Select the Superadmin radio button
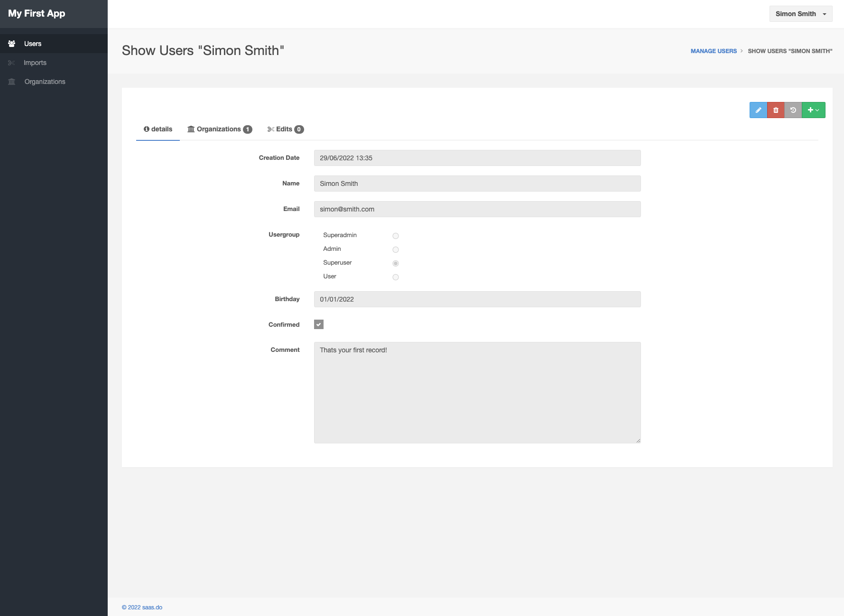 (x=395, y=236)
